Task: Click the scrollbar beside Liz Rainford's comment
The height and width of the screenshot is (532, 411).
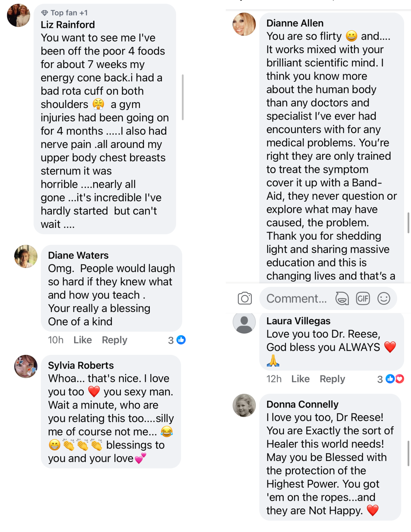Action: click(x=183, y=97)
